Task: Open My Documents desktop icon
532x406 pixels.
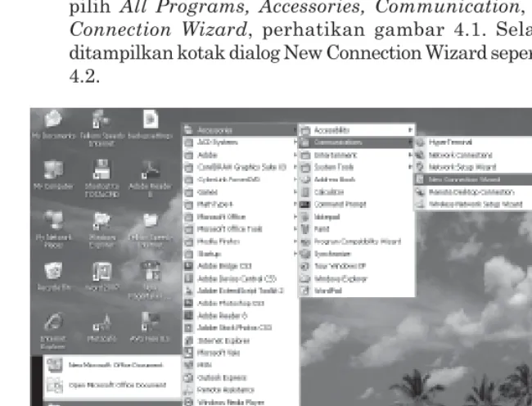Action: click(53, 124)
